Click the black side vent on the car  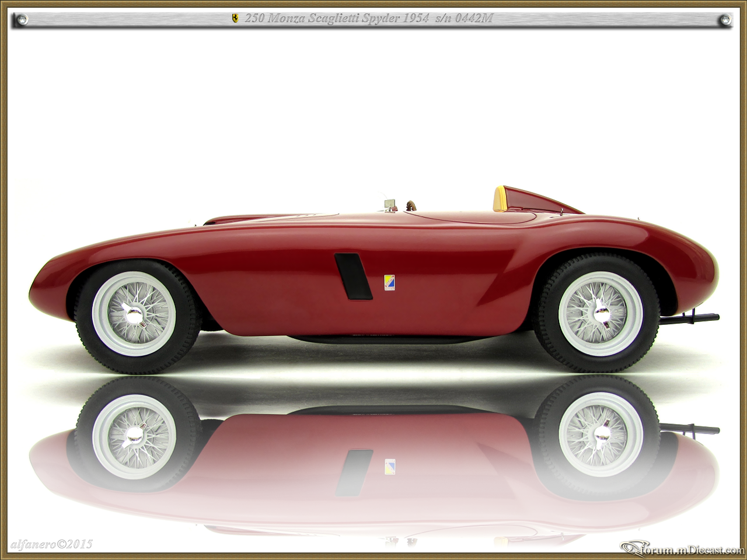[352, 276]
